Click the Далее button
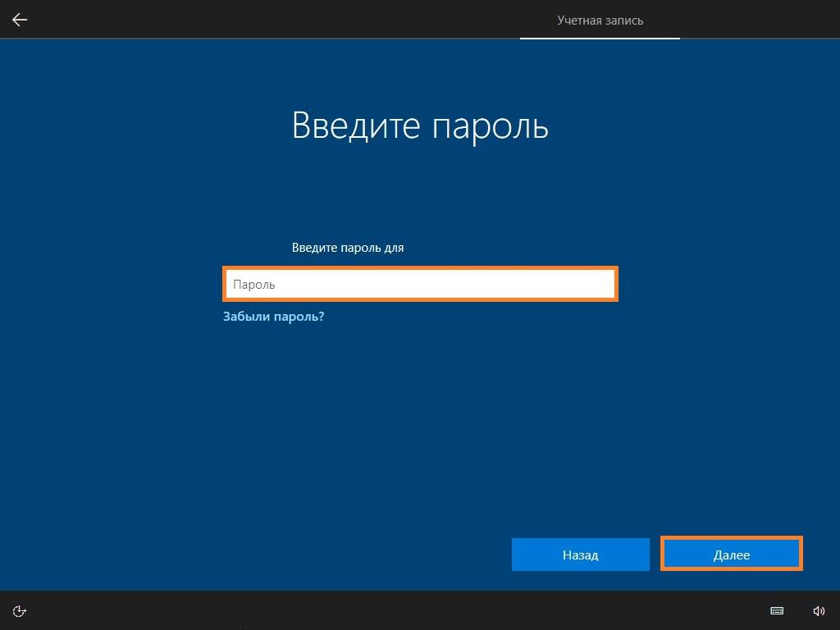 click(x=731, y=555)
